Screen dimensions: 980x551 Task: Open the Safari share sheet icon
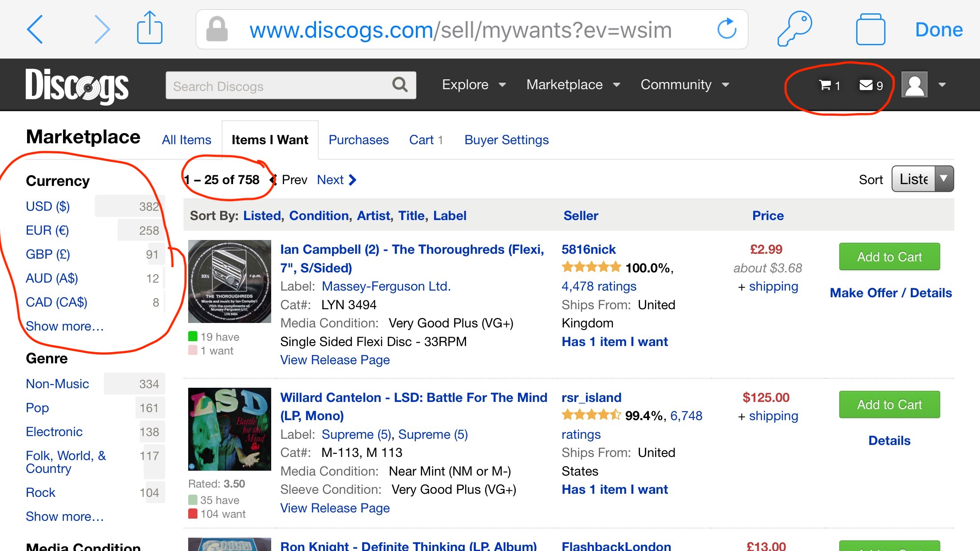click(x=150, y=28)
